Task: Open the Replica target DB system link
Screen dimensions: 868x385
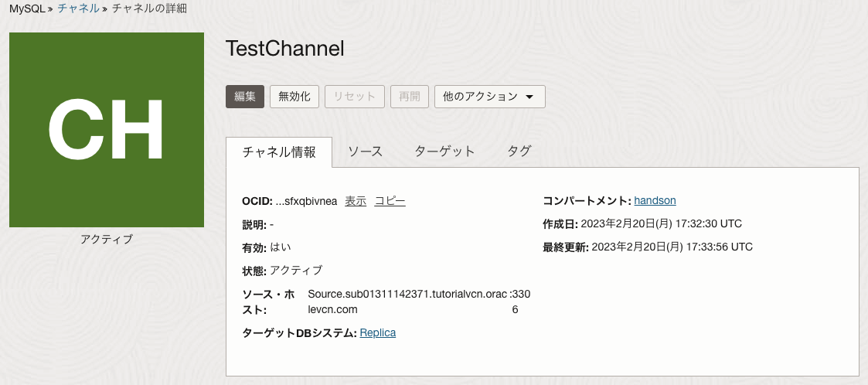Action: (377, 332)
